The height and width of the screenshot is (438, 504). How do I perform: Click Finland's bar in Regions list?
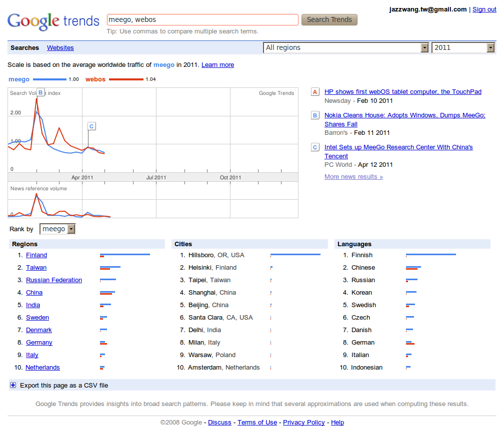click(x=125, y=255)
